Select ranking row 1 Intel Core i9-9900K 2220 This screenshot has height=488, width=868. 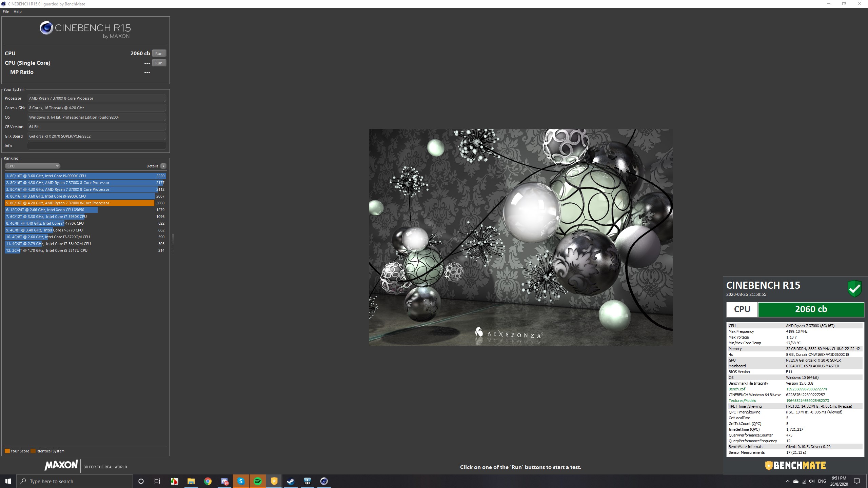pyautogui.click(x=85, y=176)
